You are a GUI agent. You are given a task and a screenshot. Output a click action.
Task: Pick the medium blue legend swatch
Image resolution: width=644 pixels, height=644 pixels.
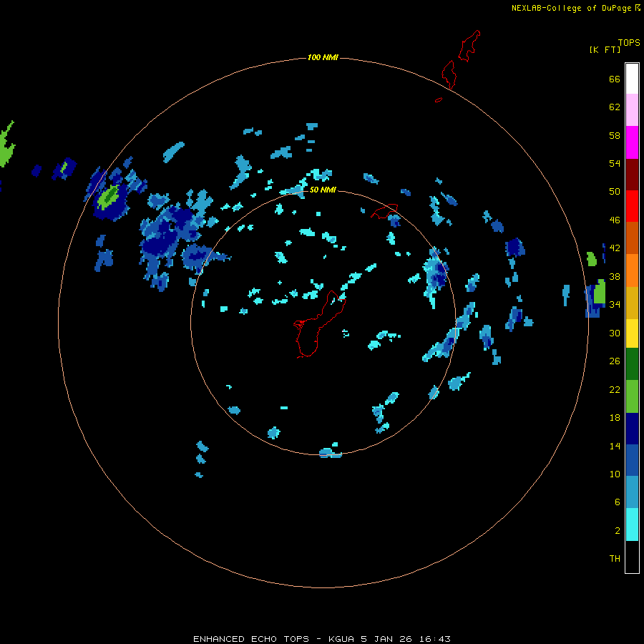pos(632,460)
